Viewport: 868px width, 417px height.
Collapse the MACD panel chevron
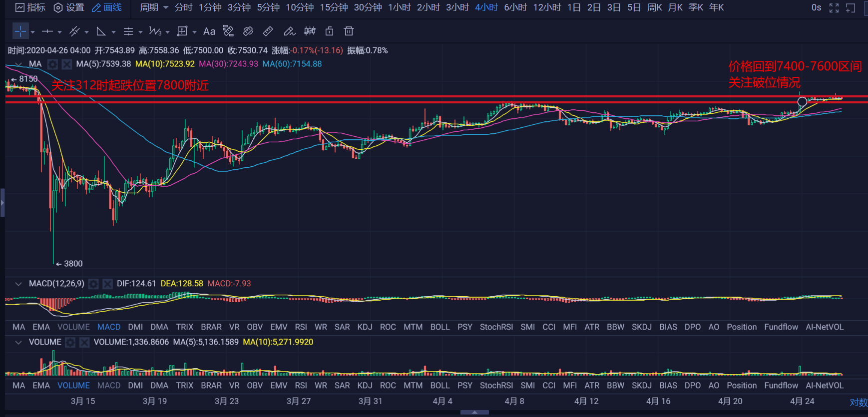(18, 284)
